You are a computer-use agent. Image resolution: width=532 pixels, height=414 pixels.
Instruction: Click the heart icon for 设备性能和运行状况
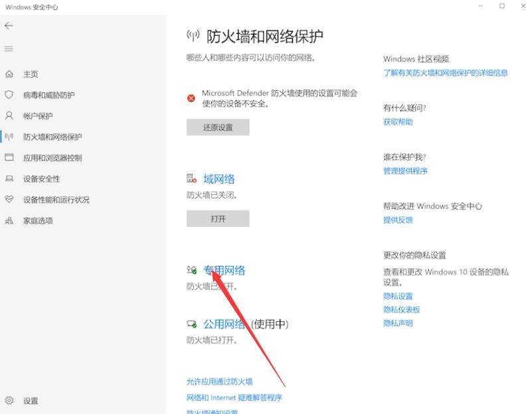point(9,199)
